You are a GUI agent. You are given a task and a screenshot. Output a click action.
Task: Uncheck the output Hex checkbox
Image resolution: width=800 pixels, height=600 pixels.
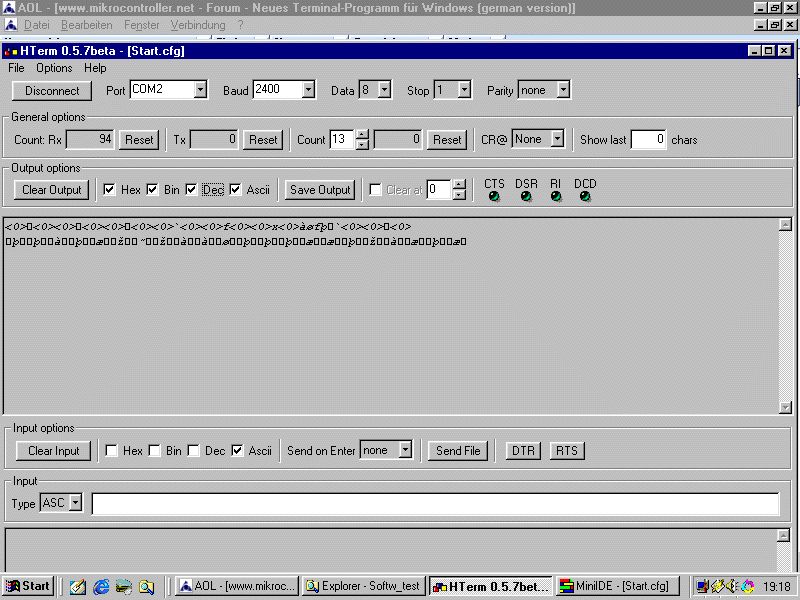point(109,190)
